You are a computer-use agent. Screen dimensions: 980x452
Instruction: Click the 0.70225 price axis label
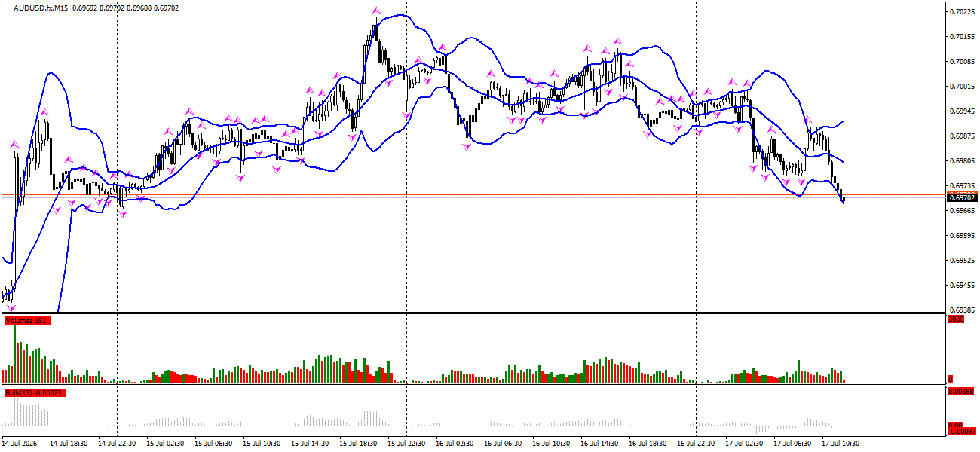tap(963, 11)
